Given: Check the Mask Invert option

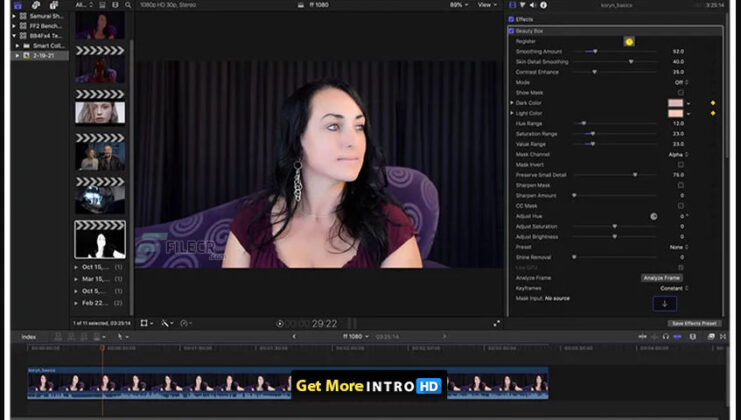Looking at the screenshot, I should pyautogui.click(x=680, y=165).
